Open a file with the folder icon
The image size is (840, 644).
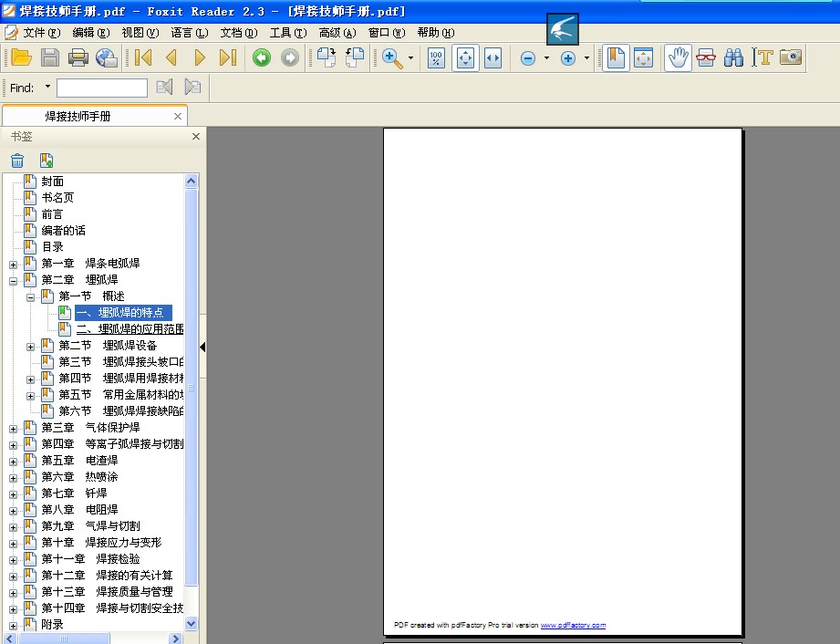(21, 57)
